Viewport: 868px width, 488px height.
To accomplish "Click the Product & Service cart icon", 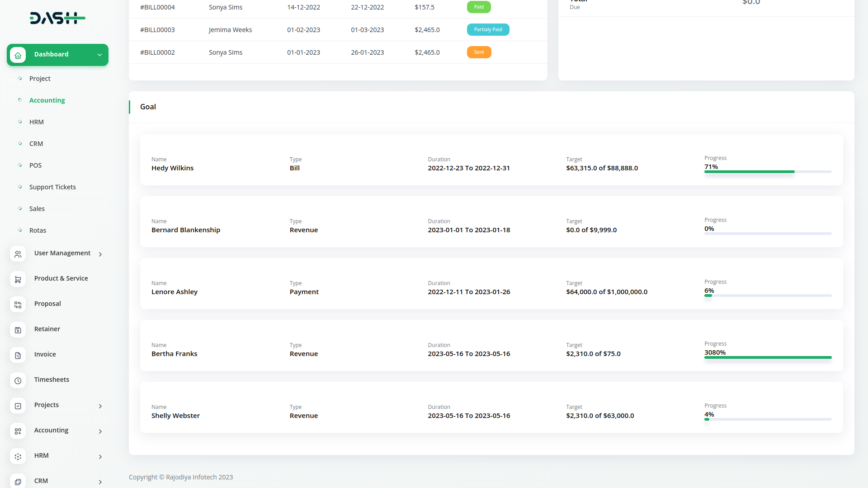I will 18,280.
